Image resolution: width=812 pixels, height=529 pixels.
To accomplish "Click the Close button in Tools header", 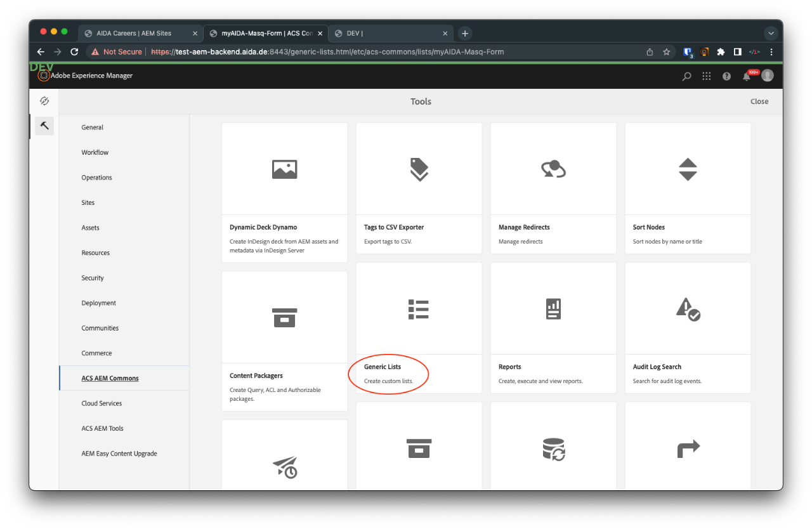I will coord(759,101).
